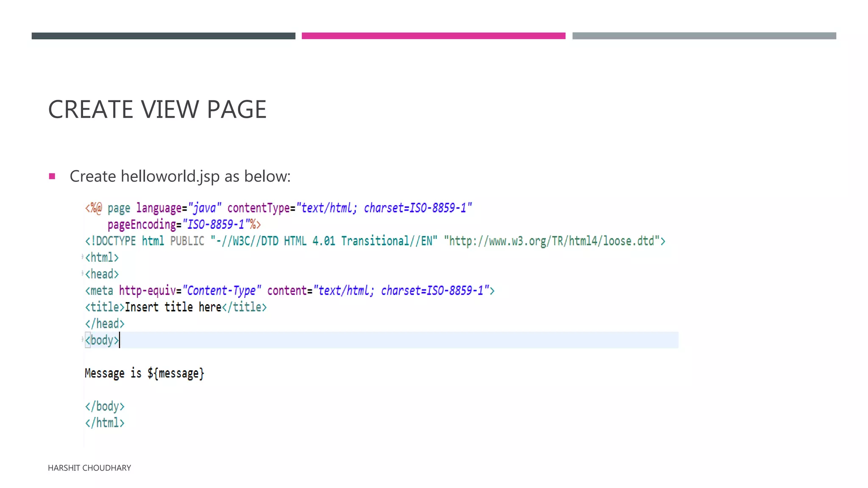
Task: Collapse the <html> fold marker
Action: [83, 257]
